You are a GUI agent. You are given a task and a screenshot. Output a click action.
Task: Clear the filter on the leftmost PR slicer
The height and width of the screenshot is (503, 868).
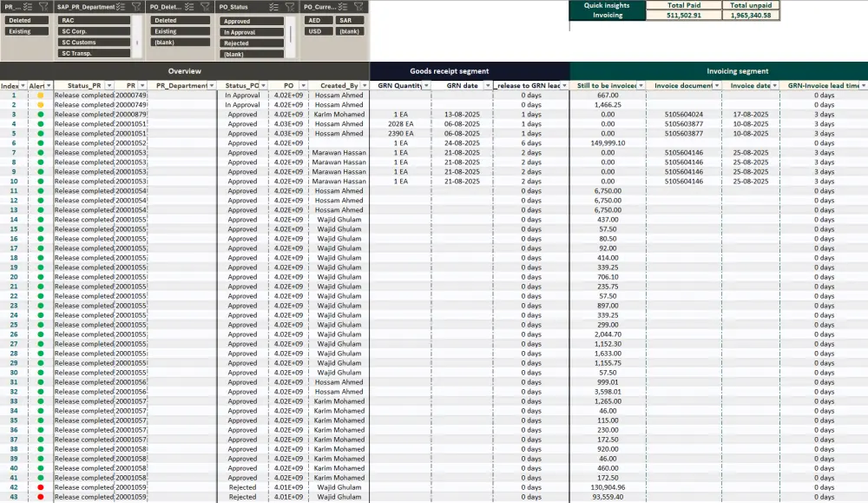pos(45,7)
